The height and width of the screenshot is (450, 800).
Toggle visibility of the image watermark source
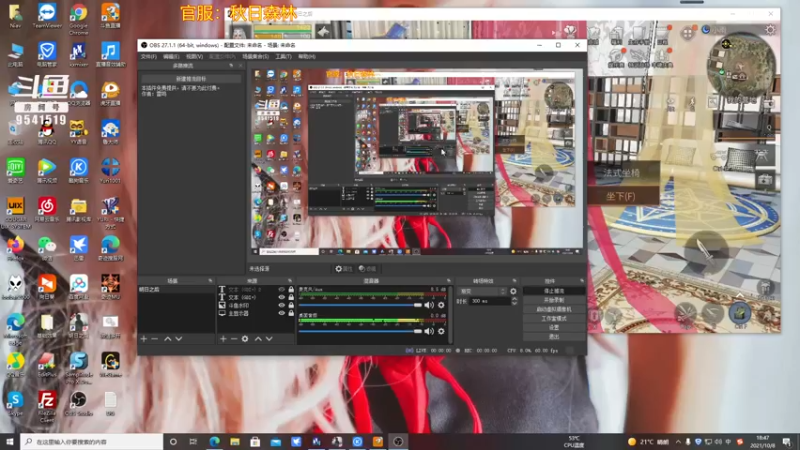[x=281, y=305]
